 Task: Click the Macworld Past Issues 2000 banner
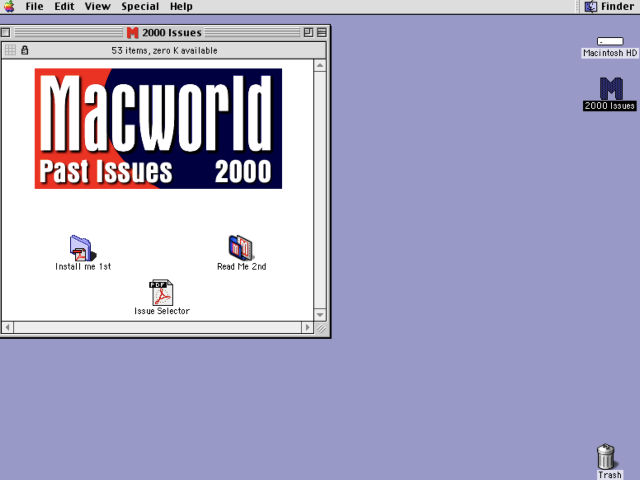click(x=158, y=129)
